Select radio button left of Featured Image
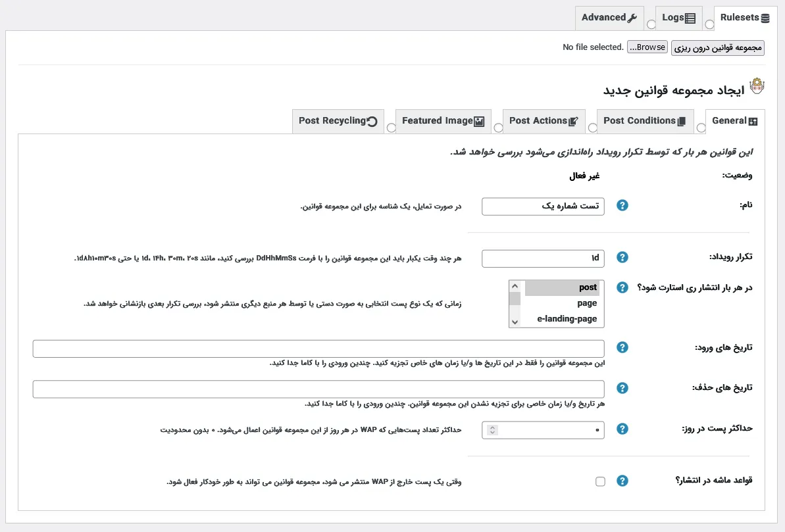The width and height of the screenshot is (785, 532). click(x=391, y=128)
